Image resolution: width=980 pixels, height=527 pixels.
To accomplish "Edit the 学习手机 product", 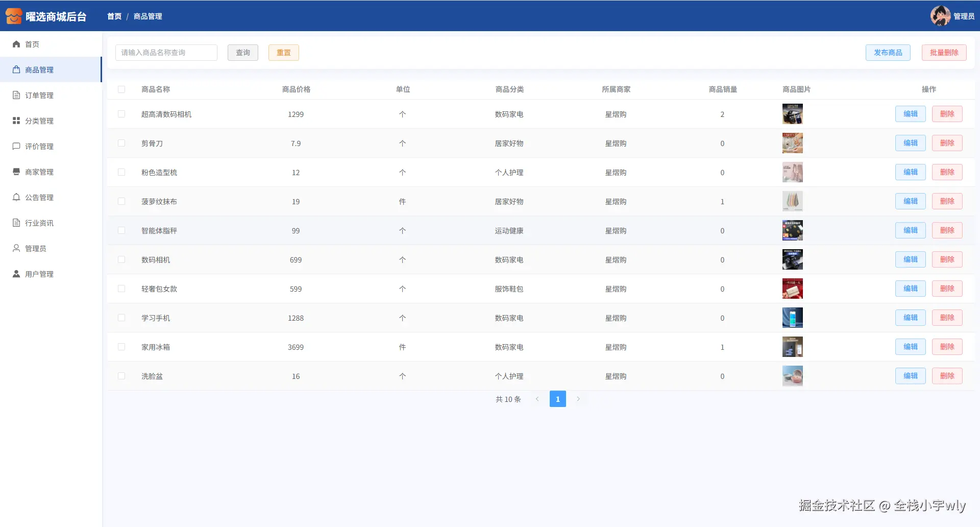I will pos(911,318).
